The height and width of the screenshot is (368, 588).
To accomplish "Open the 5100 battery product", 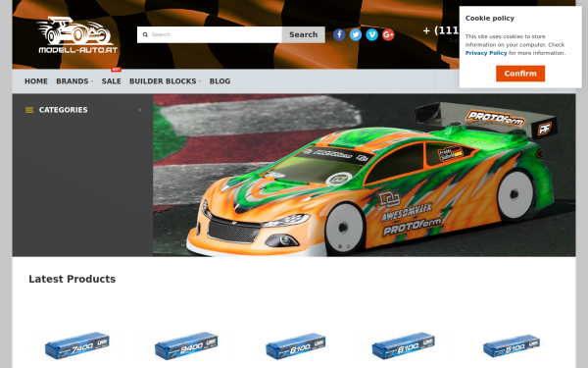I will tap(512, 345).
